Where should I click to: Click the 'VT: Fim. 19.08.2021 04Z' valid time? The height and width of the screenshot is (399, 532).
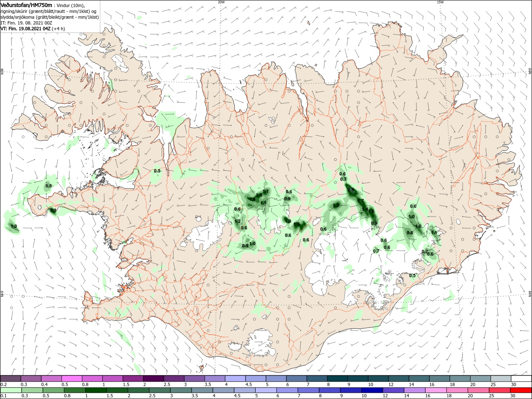pos(26,29)
